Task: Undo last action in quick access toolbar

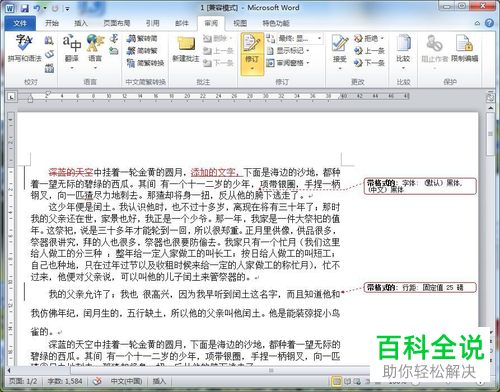Action: point(37,8)
